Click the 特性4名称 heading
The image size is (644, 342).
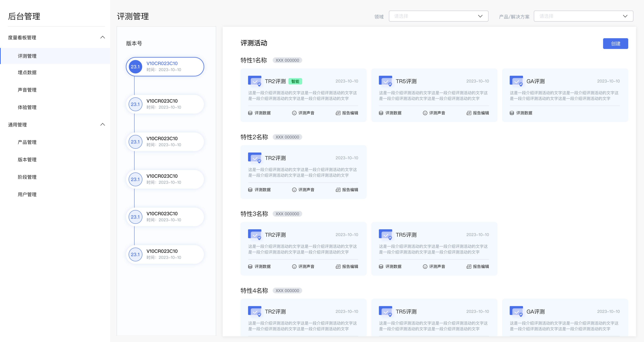pos(254,291)
